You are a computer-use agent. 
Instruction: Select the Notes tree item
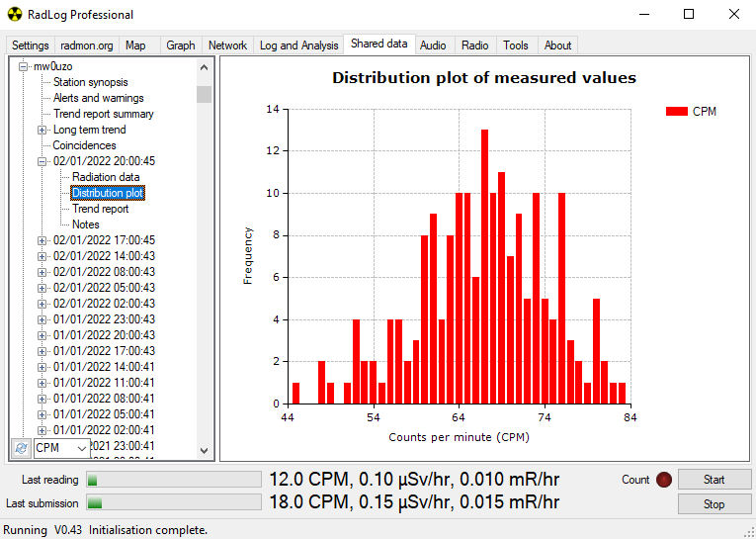(x=86, y=225)
